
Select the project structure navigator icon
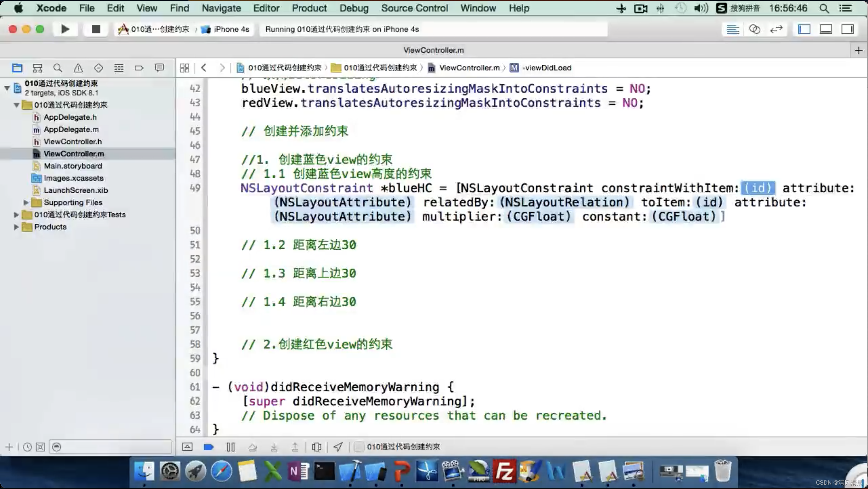pos(17,67)
